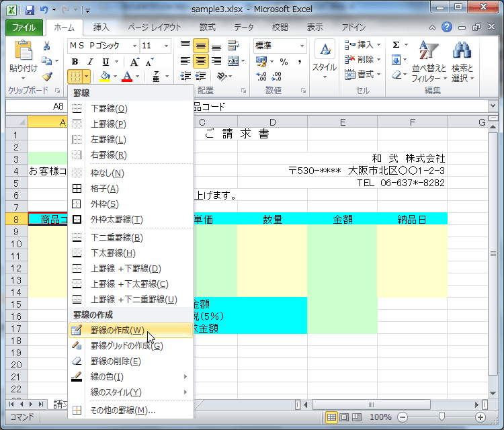504x430 pixels.
Task: Open the cell Styles gallery
Action: (x=325, y=59)
